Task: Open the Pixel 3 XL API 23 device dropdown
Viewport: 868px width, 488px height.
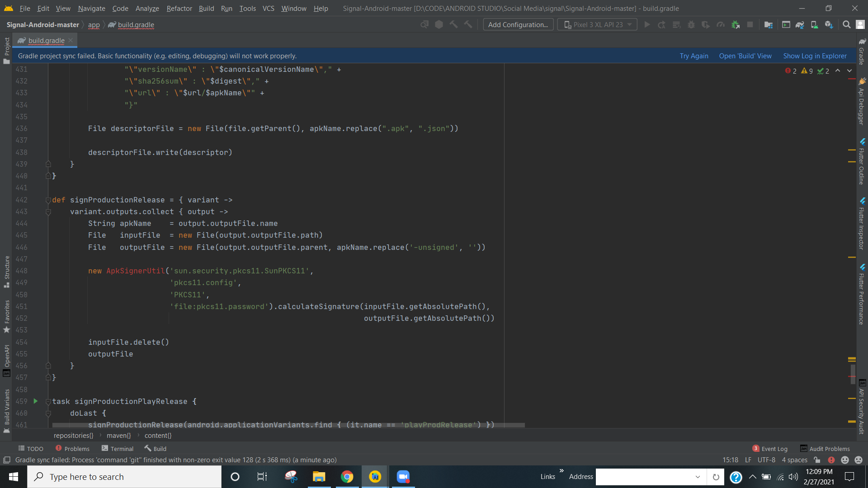Action: point(597,24)
